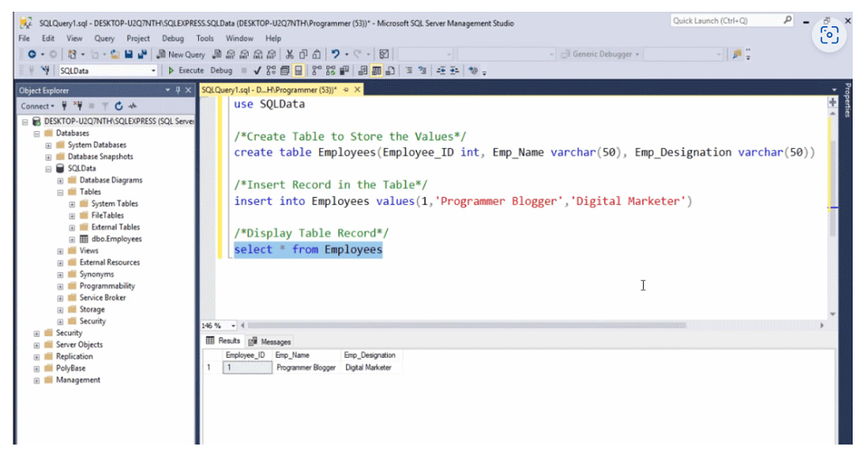Click the Undo arrow icon
Screen dimensions: 868x459
pos(335,54)
